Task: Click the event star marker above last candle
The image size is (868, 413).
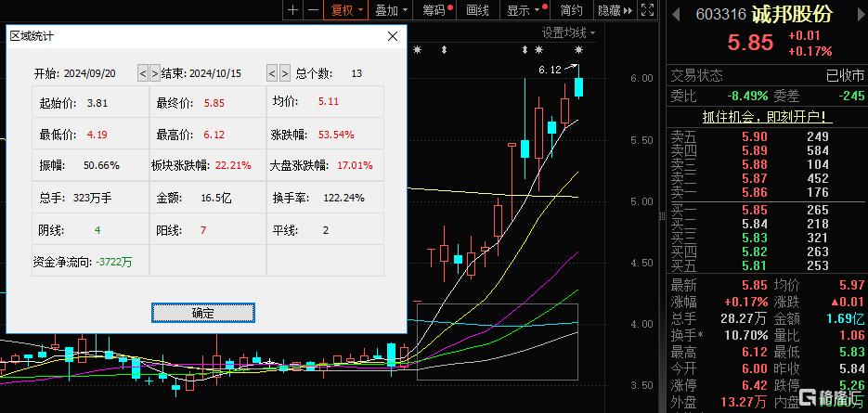Action: 579,50
